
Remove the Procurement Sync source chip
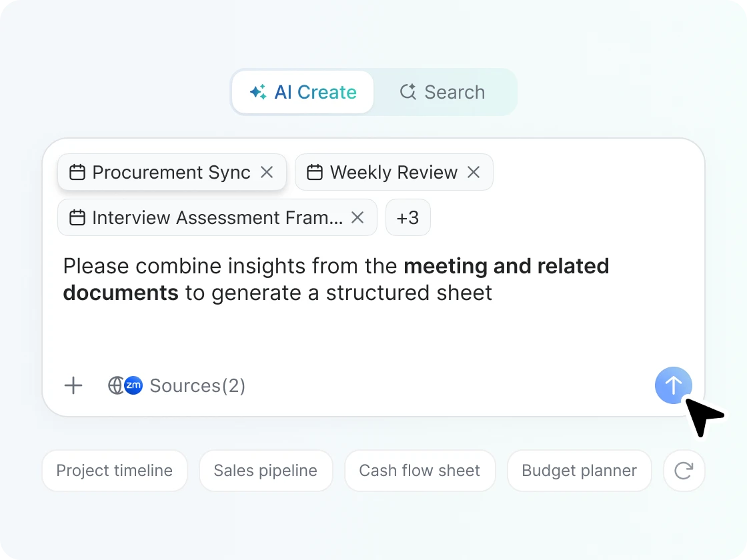click(x=267, y=172)
